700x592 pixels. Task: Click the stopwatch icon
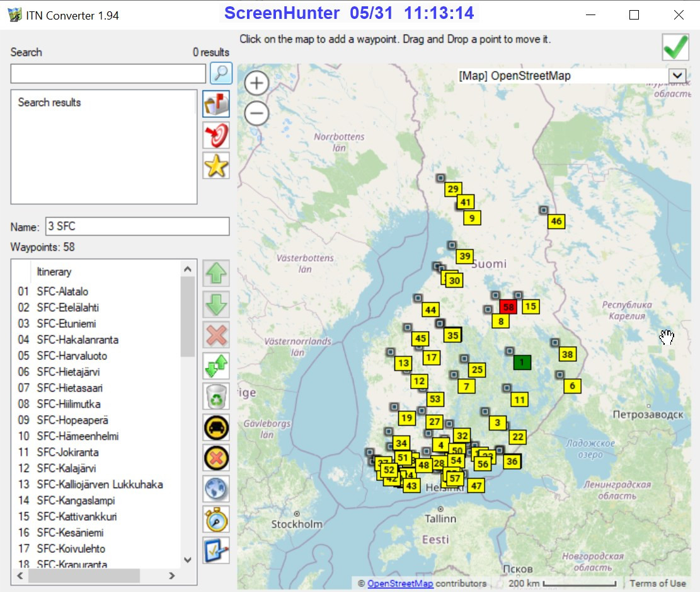pyautogui.click(x=216, y=519)
